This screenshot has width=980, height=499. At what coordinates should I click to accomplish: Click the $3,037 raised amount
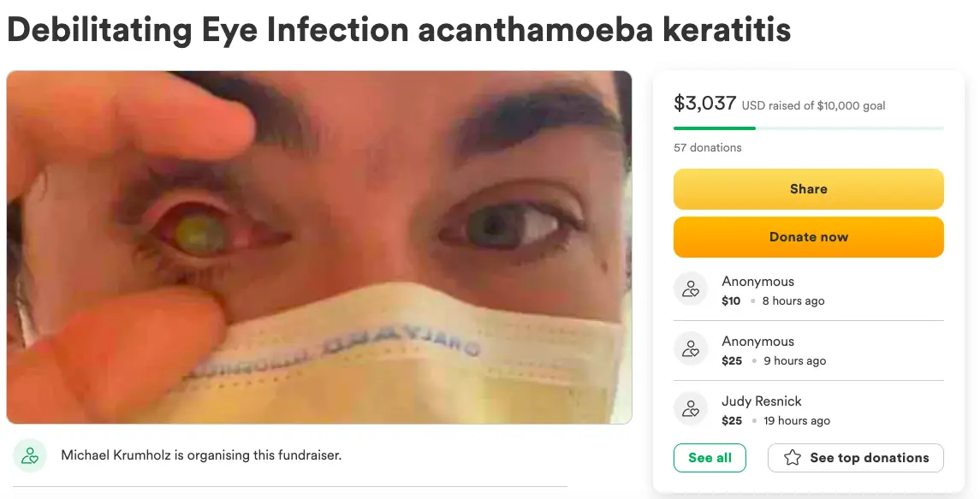point(704,104)
